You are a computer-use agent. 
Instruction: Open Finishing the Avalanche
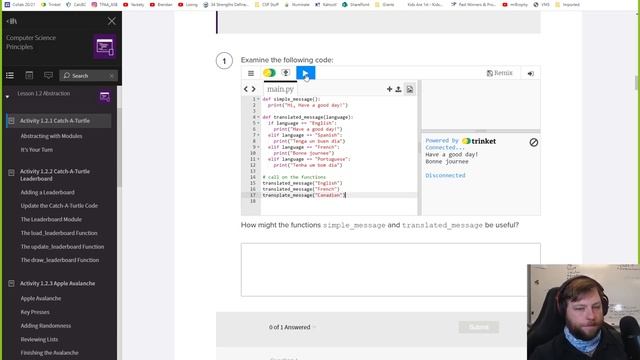point(49,353)
